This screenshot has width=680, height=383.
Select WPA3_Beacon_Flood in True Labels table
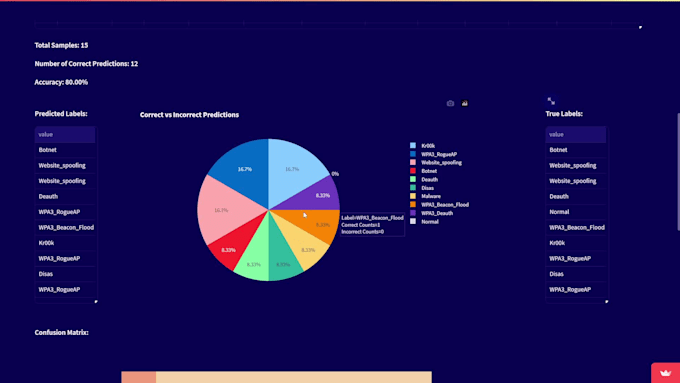tap(576, 227)
